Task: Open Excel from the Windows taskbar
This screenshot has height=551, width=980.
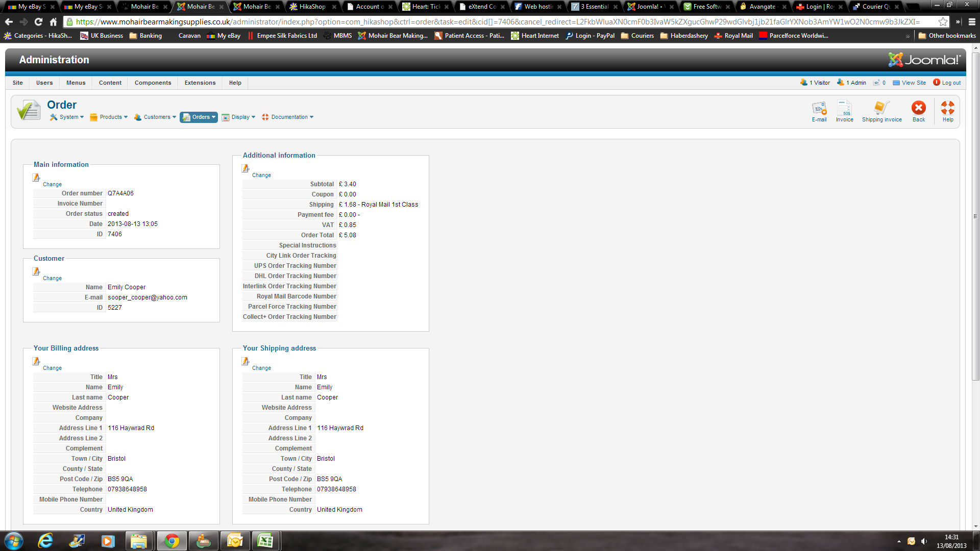Action: coord(265,541)
